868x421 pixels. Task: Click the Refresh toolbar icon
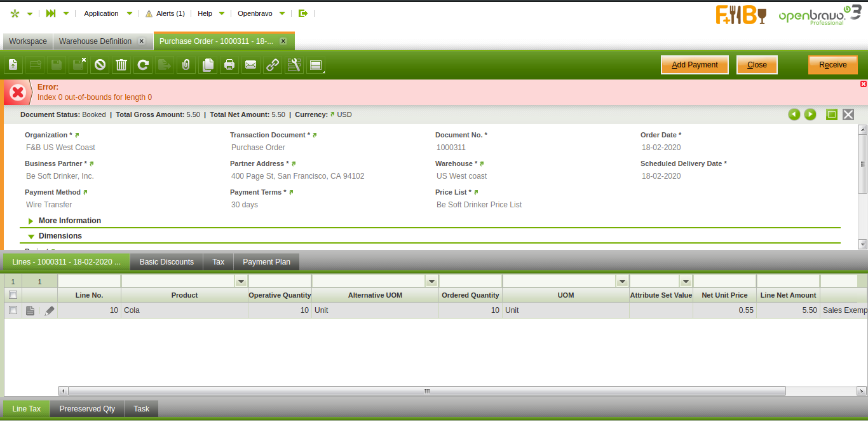143,65
